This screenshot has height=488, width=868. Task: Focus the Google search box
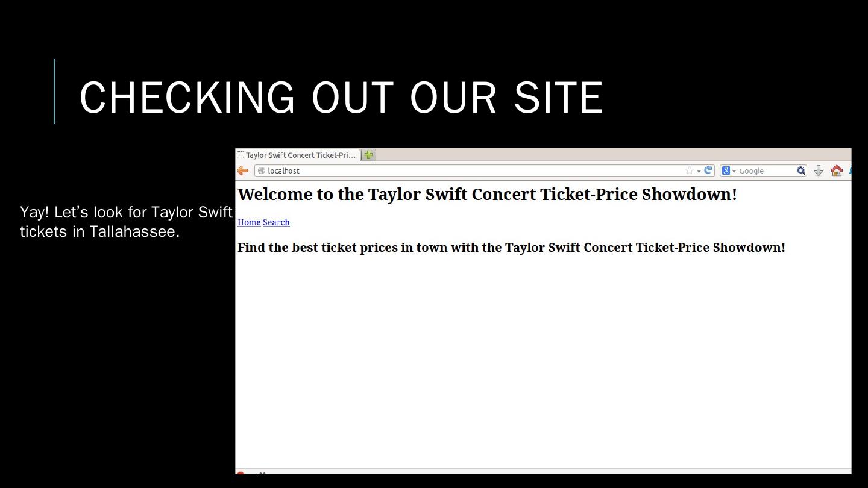(766, 170)
